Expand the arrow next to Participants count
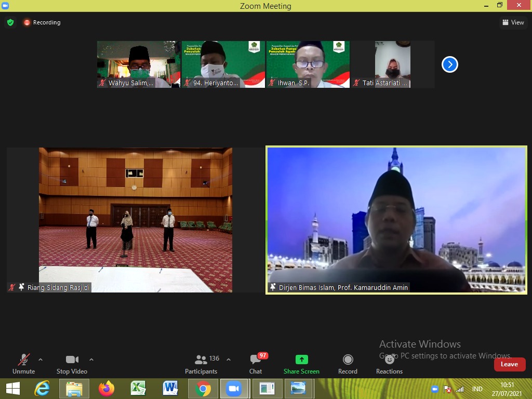Viewport: 532px width, 399px height. click(x=229, y=360)
